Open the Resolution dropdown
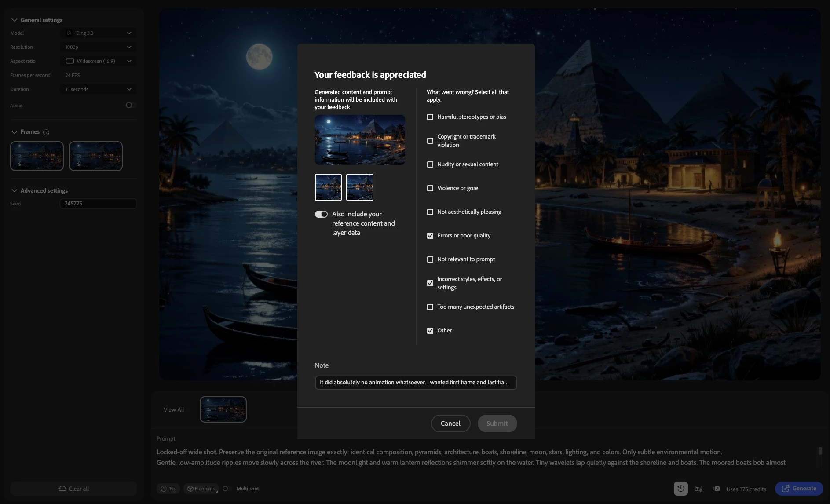Screen dimensions: 830x504 pyautogui.click(x=98, y=47)
